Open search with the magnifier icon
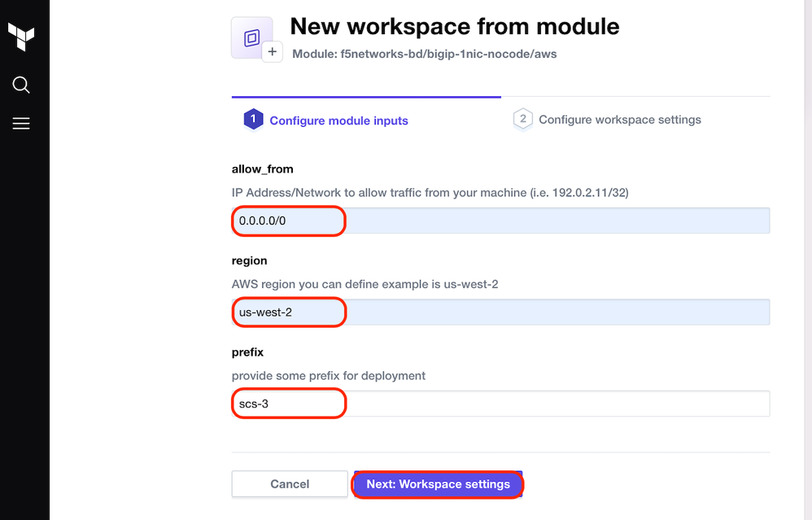The width and height of the screenshot is (812, 520). [x=21, y=85]
